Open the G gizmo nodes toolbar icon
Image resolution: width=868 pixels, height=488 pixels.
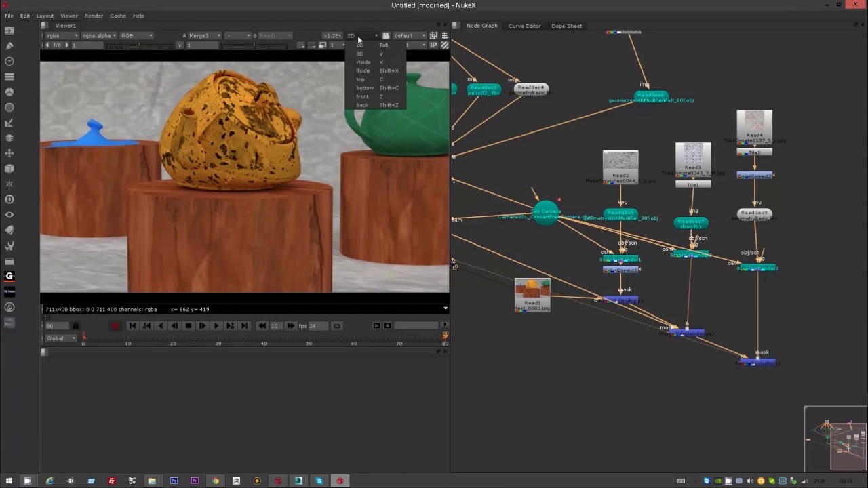9,276
